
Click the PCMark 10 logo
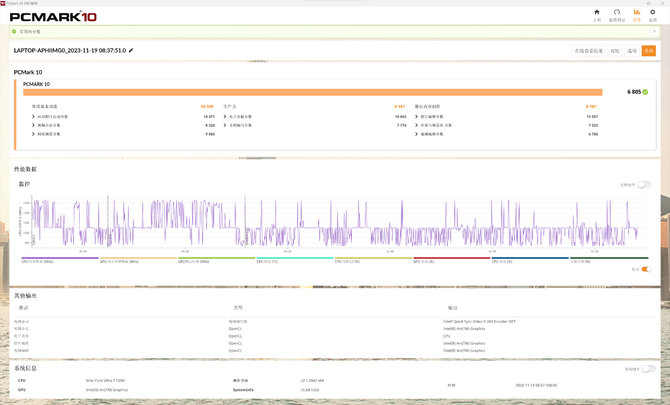coord(53,17)
